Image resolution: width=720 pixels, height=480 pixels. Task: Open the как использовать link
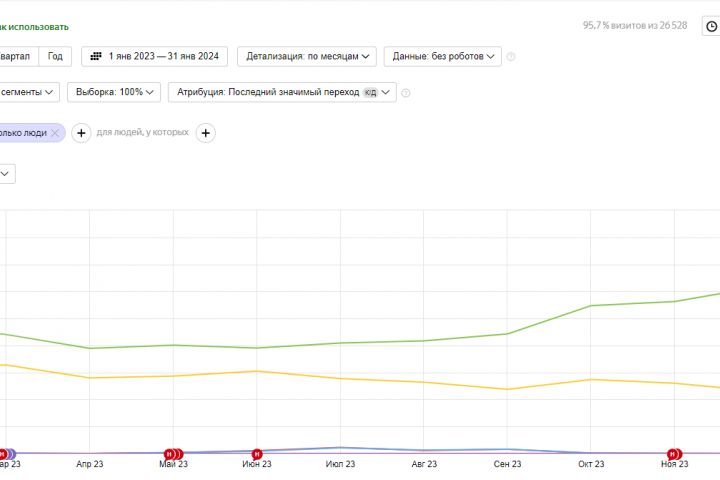34,27
